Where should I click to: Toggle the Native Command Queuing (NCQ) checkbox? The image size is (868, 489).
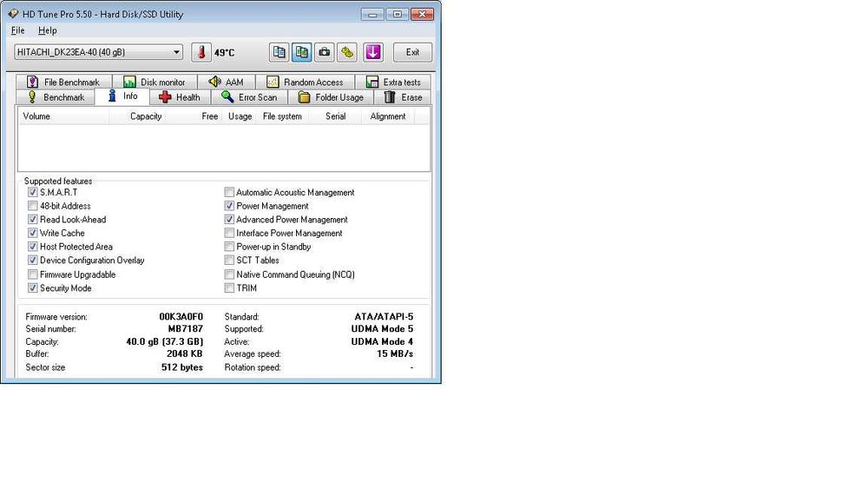(229, 274)
